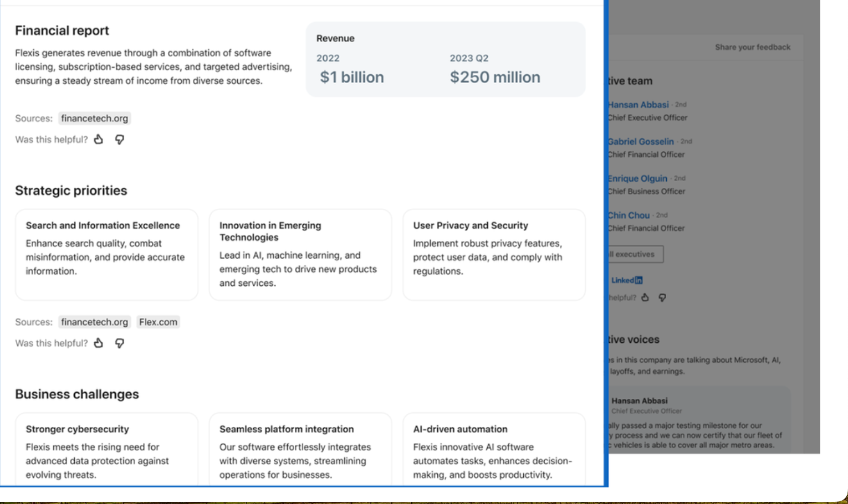Open Hansan Abbasi profile in executive team list

pyautogui.click(x=638, y=105)
